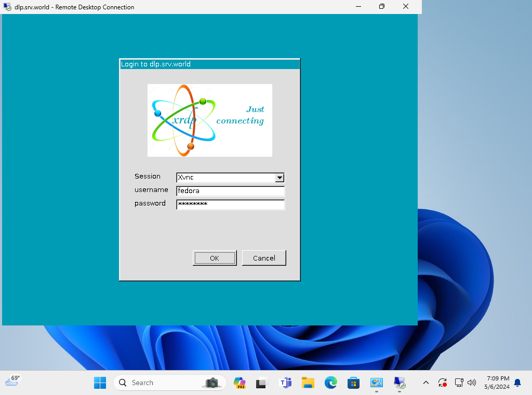
Task: Open Task View from the taskbar
Action: 262,383
